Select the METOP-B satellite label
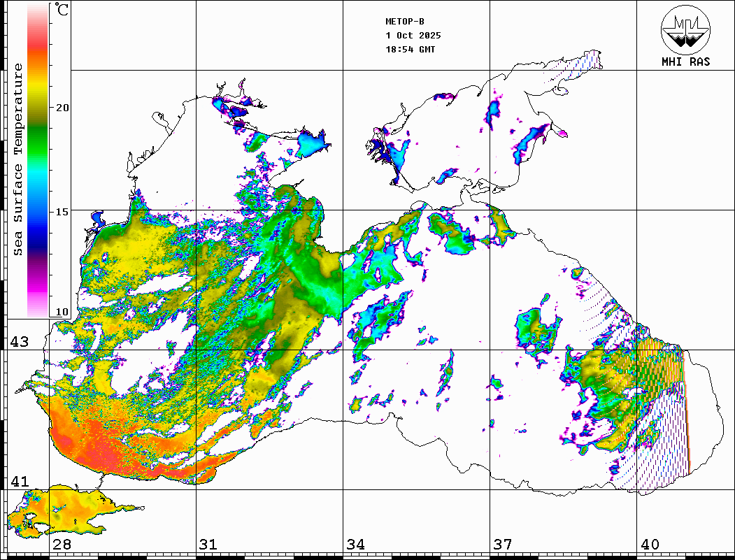The height and width of the screenshot is (560, 735). pos(405,22)
